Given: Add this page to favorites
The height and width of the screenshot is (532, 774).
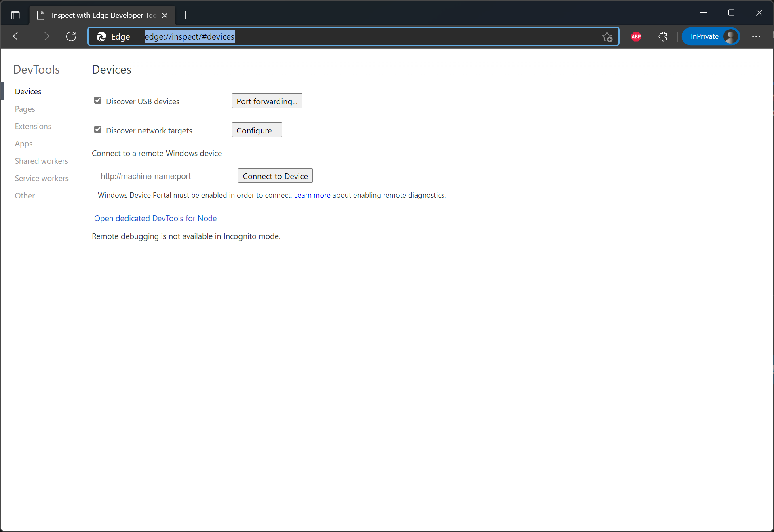Looking at the screenshot, I should point(607,36).
